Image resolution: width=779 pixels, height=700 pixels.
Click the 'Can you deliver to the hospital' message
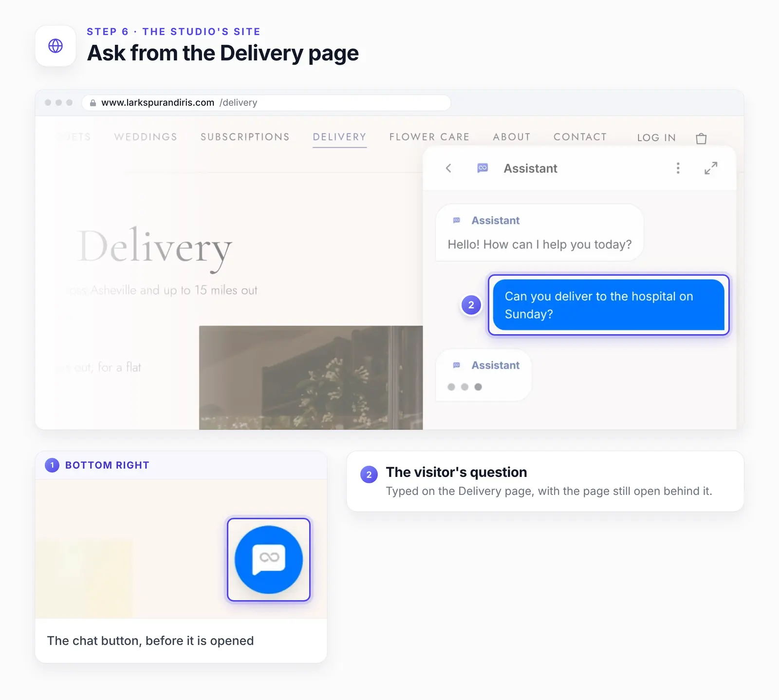pos(609,305)
